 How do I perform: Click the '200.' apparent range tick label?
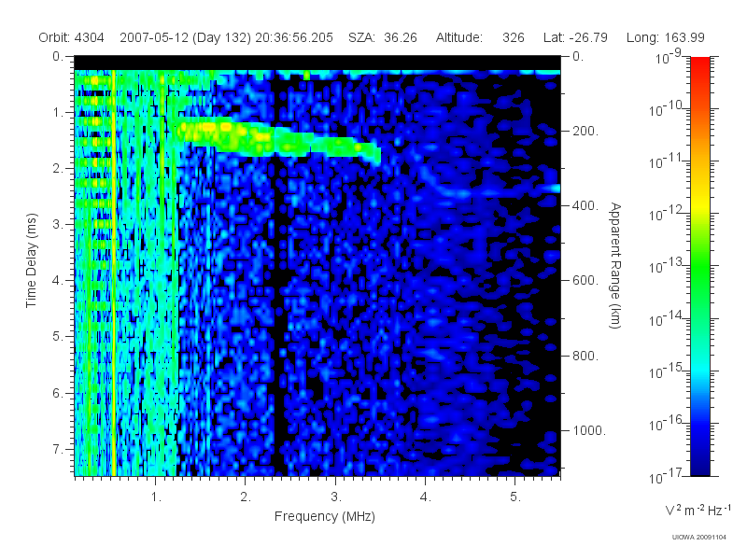[x=585, y=131]
